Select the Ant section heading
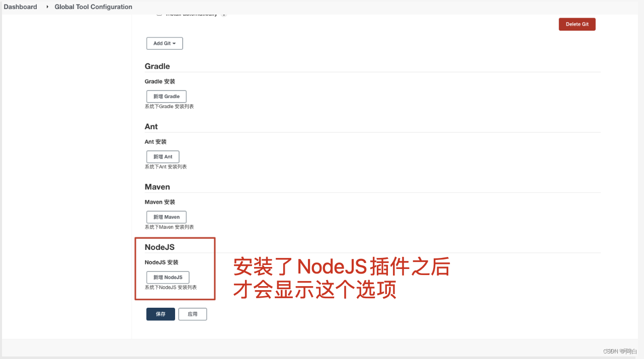 [x=151, y=126]
